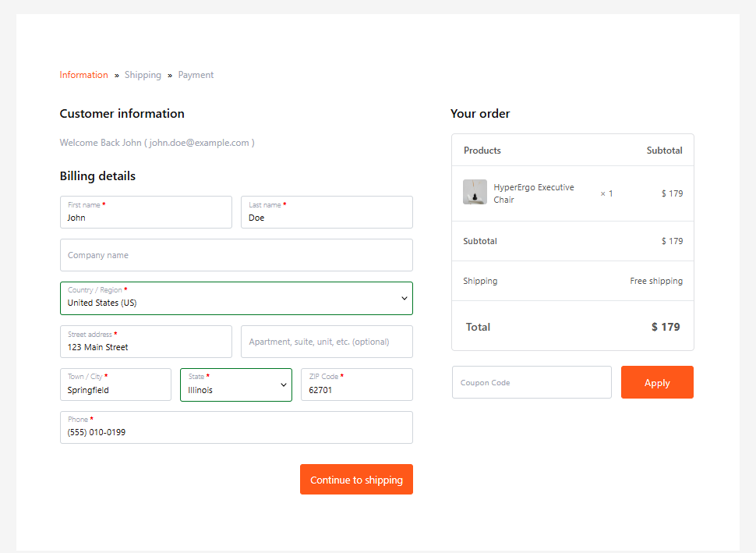
Task: Click the Information breadcrumb step
Action: click(84, 75)
